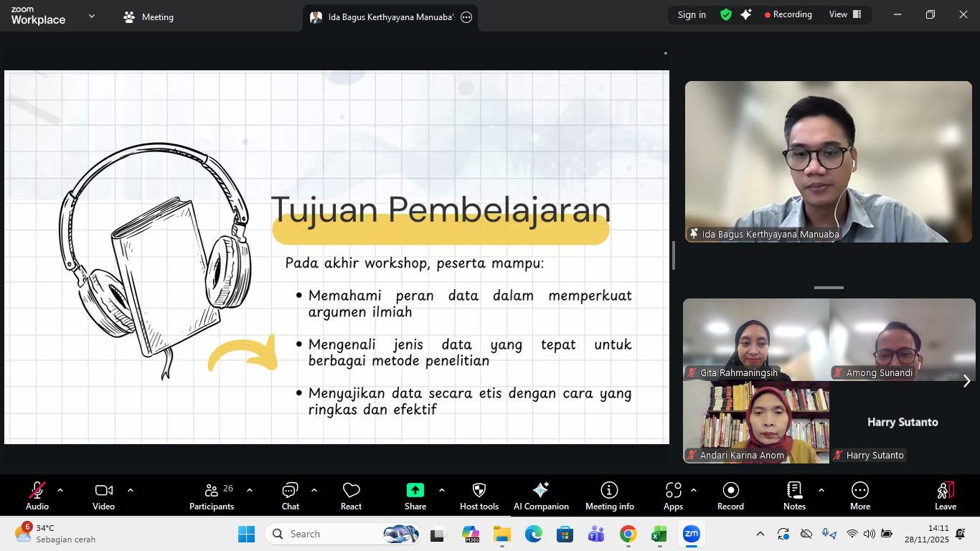Click the Sign in button
The width and height of the screenshot is (980, 551).
click(692, 14)
